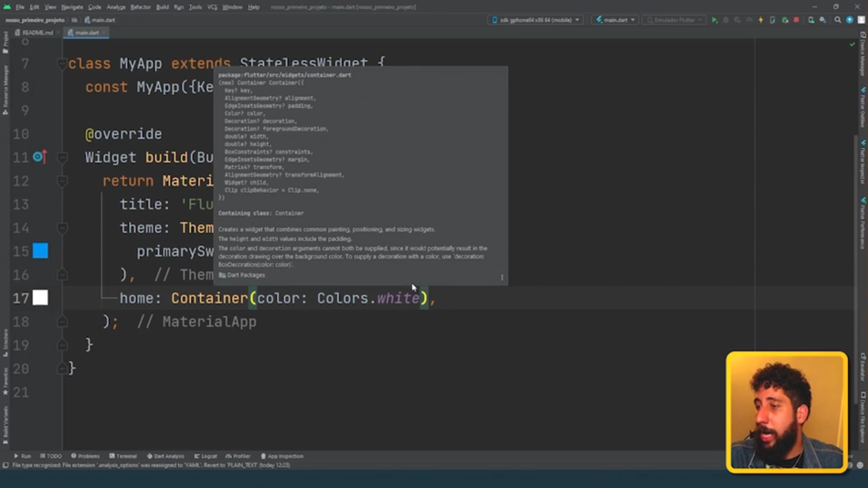Click the blue color swatch on line 15
Image resolution: width=868 pixels, height=488 pixels.
click(40, 251)
